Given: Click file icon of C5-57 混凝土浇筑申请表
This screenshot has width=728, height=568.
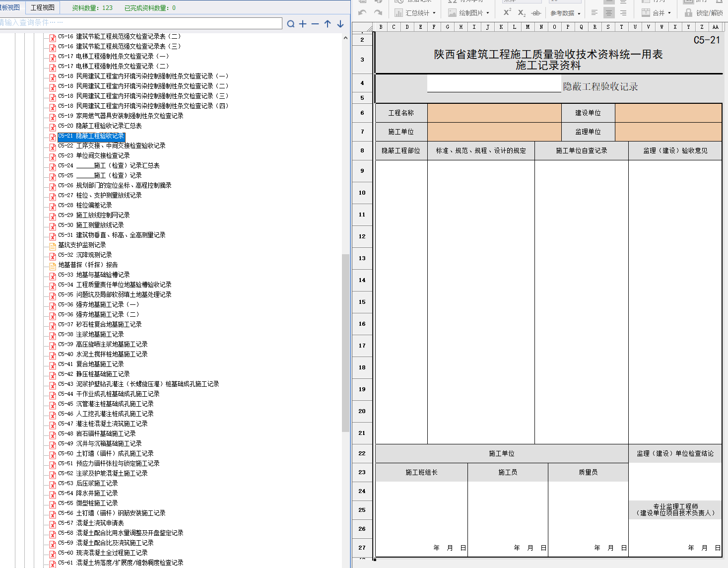Looking at the screenshot, I should [x=53, y=524].
